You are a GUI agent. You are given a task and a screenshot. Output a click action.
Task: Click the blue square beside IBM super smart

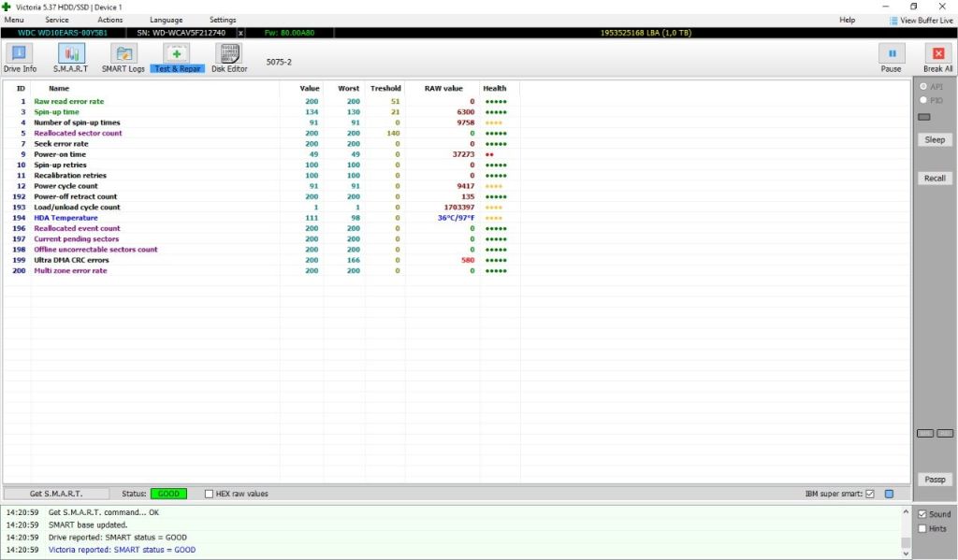click(x=889, y=494)
